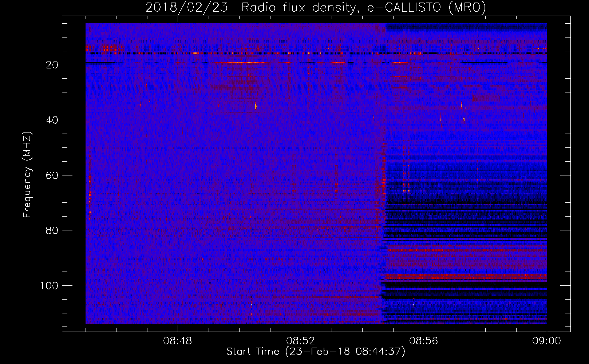Click the plot title '2018/02/23 Radio flux density, e-CALLISTO (MRO)'
This screenshot has width=589, height=364.
click(316, 7)
